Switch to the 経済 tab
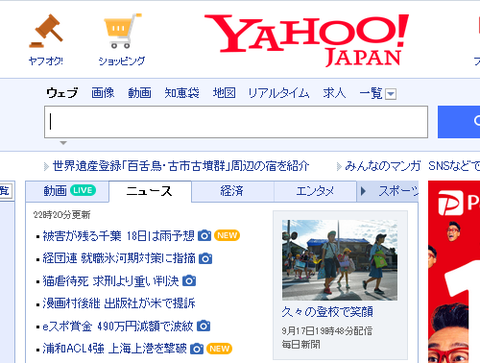Image resolution: width=480 pixels, height=363 pixels. tap(233, 191)
